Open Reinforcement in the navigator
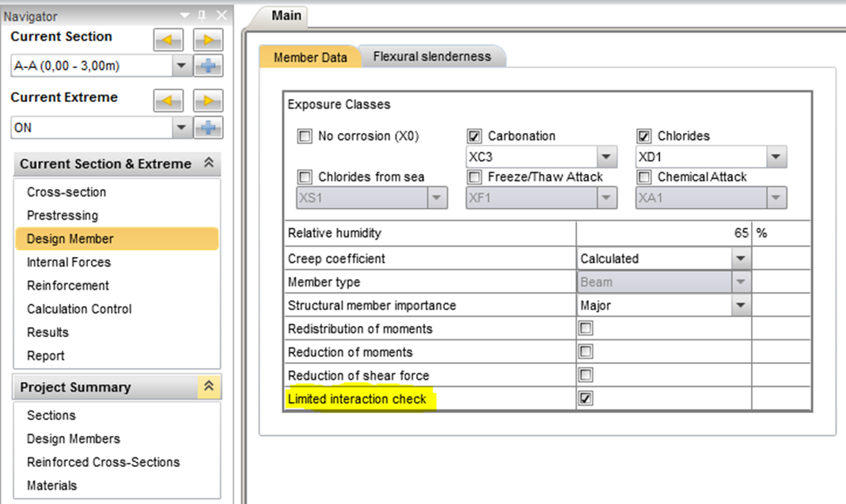Screen dimensions: 846x504 pos(68,286)
